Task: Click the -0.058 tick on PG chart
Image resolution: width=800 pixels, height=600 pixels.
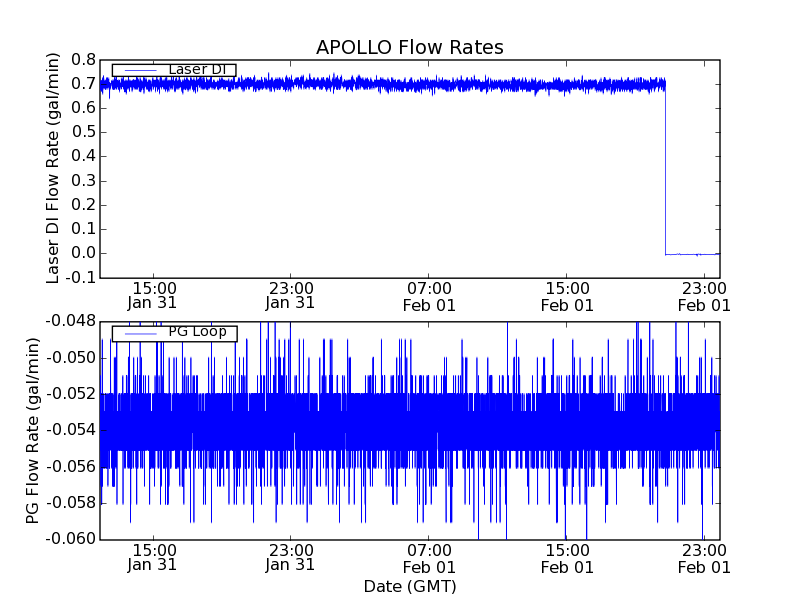Action: [70, 503]
